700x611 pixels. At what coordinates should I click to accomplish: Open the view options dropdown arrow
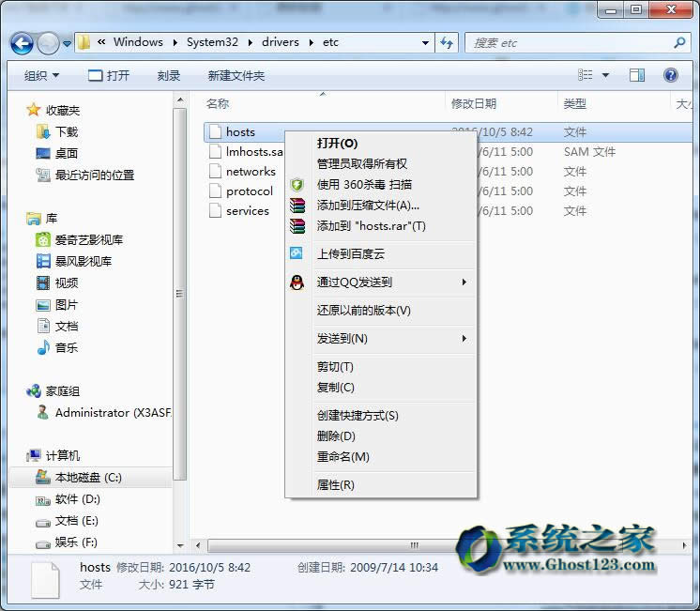pyautogui.click(x=606, y=75)
